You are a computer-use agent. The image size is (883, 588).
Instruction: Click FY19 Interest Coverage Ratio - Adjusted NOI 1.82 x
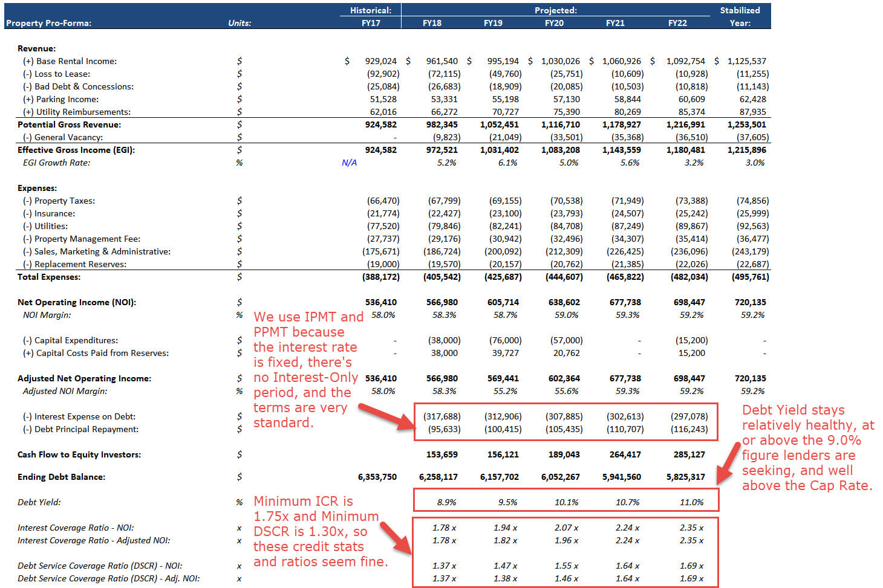click(x=505, y=540)
